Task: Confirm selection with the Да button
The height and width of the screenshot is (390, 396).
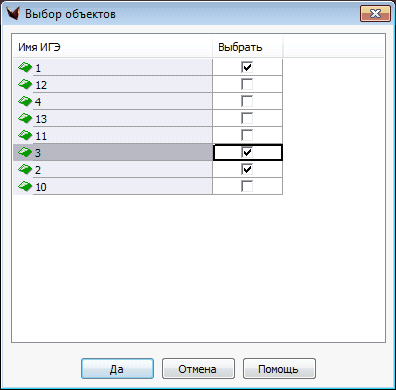Action: [117, 369]
